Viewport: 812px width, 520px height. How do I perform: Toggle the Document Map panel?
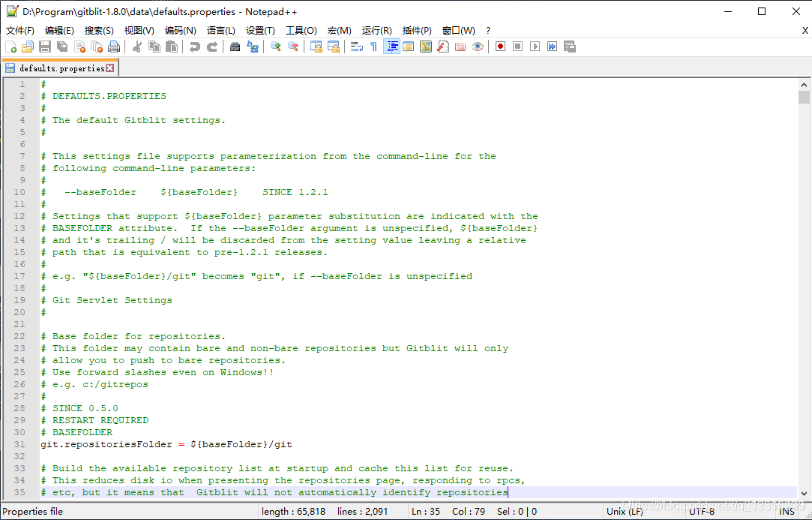pyautogui.click(x=426, y=47)
